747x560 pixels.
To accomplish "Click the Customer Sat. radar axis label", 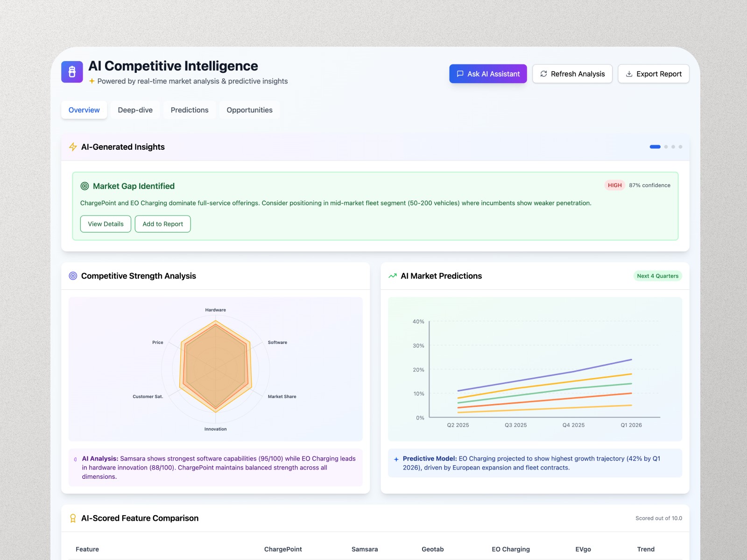I will [148, 397].
